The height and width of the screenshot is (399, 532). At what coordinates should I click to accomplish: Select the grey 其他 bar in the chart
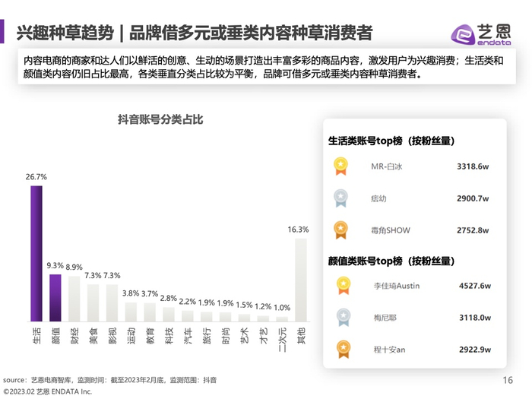pyautogui.click(x=301, y=280)
